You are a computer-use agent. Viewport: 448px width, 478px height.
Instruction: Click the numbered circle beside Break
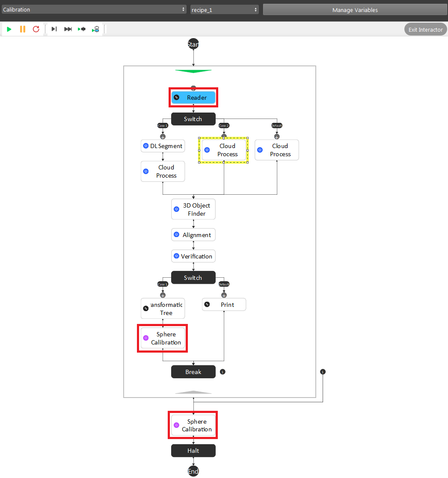coord(223,372)
